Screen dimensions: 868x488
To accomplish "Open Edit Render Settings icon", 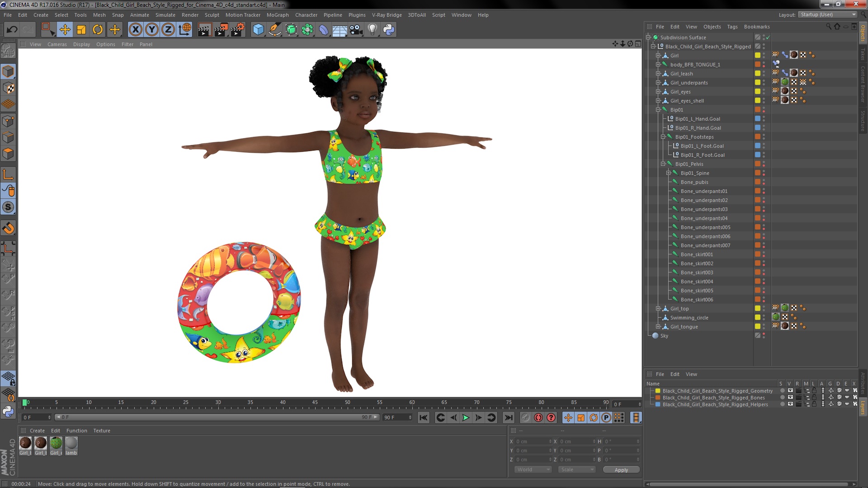I will [237, 30].
